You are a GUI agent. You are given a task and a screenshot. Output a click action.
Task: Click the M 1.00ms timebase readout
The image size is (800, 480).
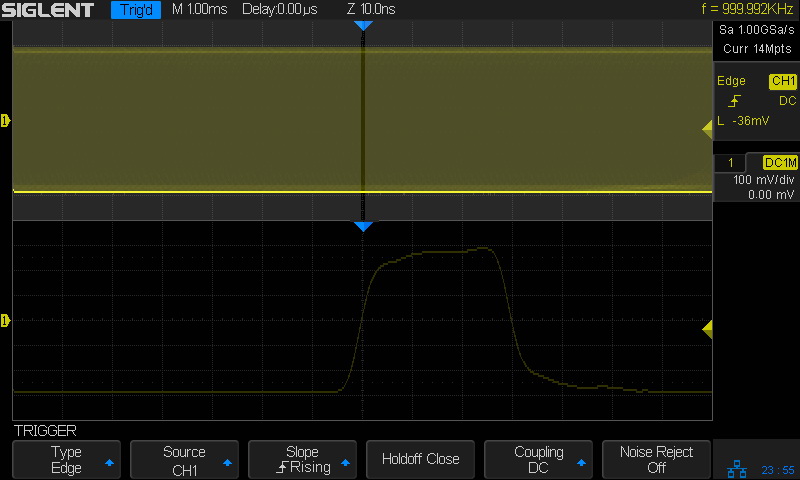[200, 10]
